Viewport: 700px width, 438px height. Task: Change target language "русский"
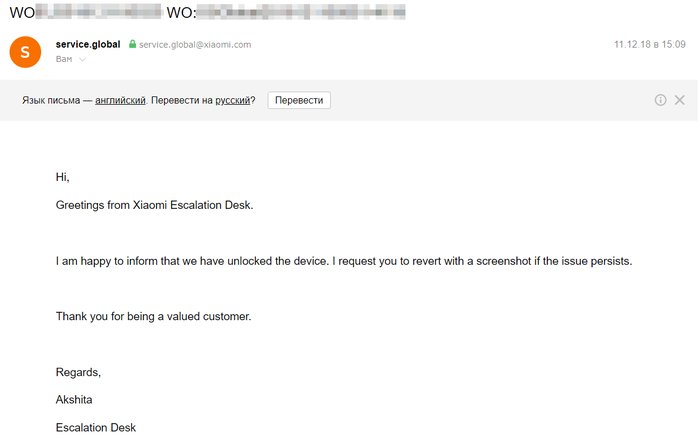pyautogui.click(x=233, y=101)
